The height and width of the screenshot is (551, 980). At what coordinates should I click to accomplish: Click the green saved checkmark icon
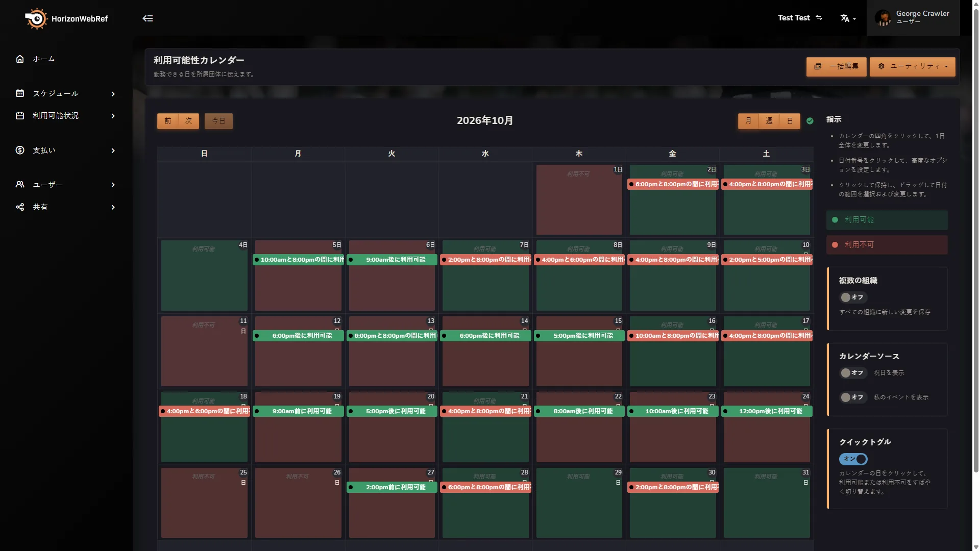coord(810,121)
